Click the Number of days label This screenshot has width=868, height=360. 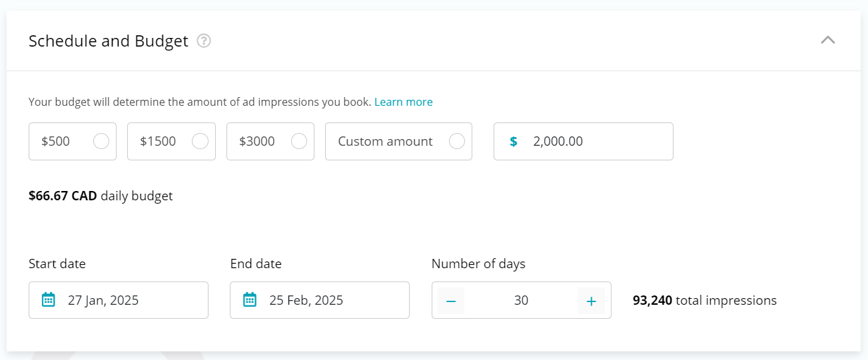point(478,264)
